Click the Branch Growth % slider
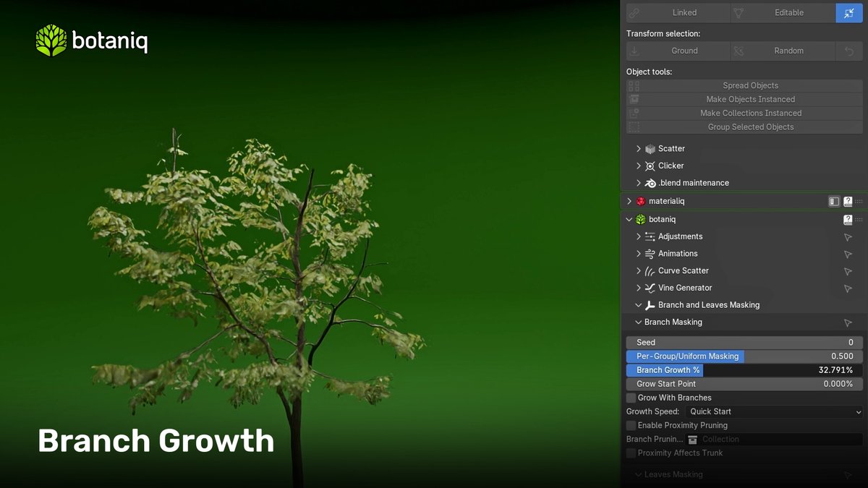 click(x=744, y=370)
